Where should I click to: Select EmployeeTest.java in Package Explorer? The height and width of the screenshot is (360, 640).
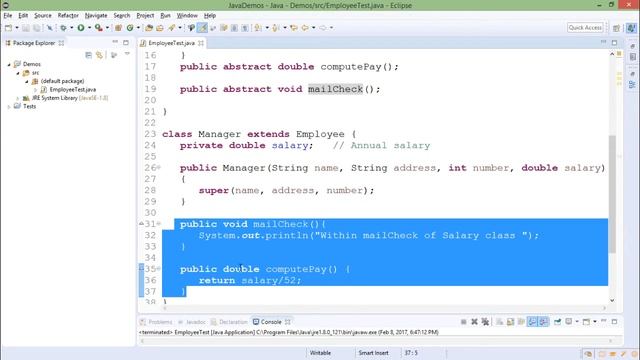pyautogui.click(x=73, y=89)
